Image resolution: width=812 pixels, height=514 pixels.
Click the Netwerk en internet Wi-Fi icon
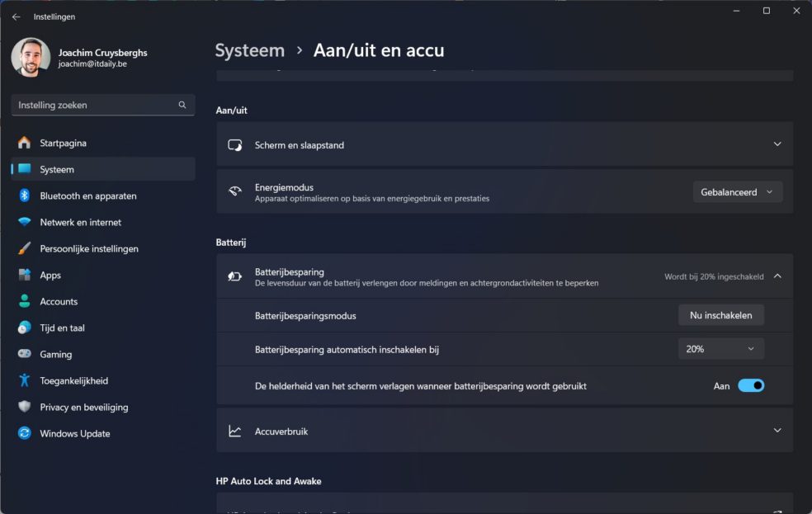(25, 222)
